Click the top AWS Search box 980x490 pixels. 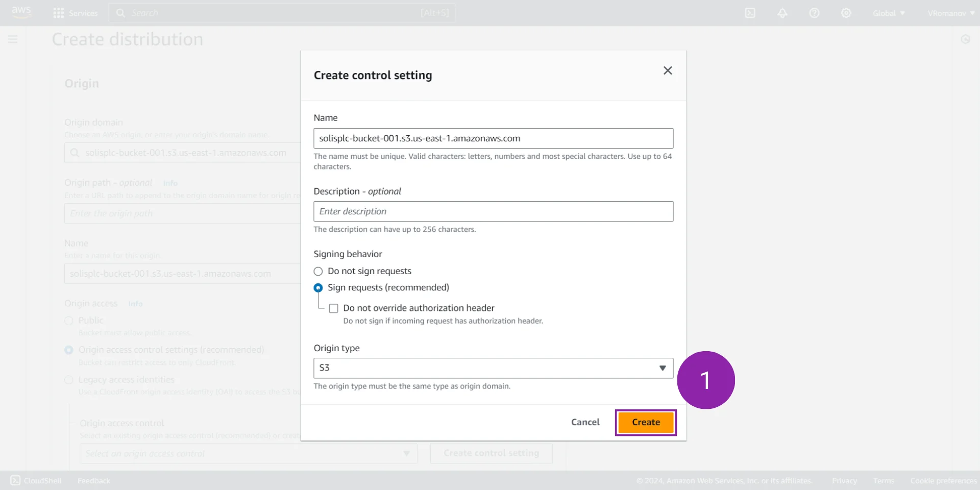click(282, 13)
